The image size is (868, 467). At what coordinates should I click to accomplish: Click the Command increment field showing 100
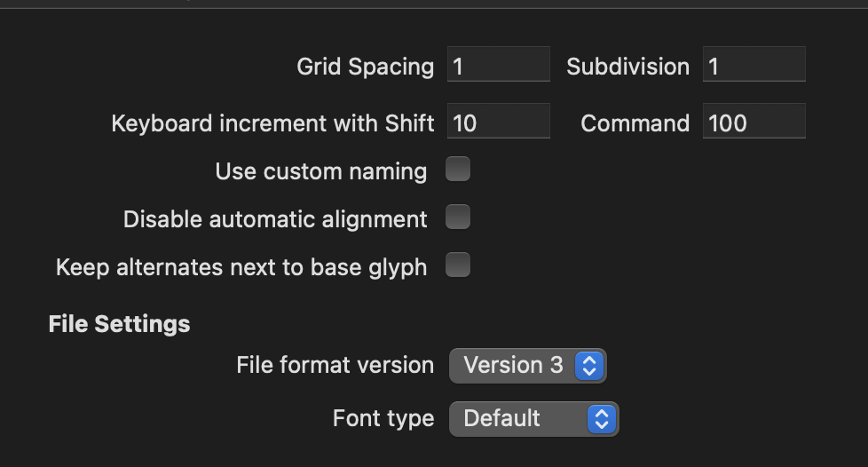pyautogui.click(x=754, y=121)
